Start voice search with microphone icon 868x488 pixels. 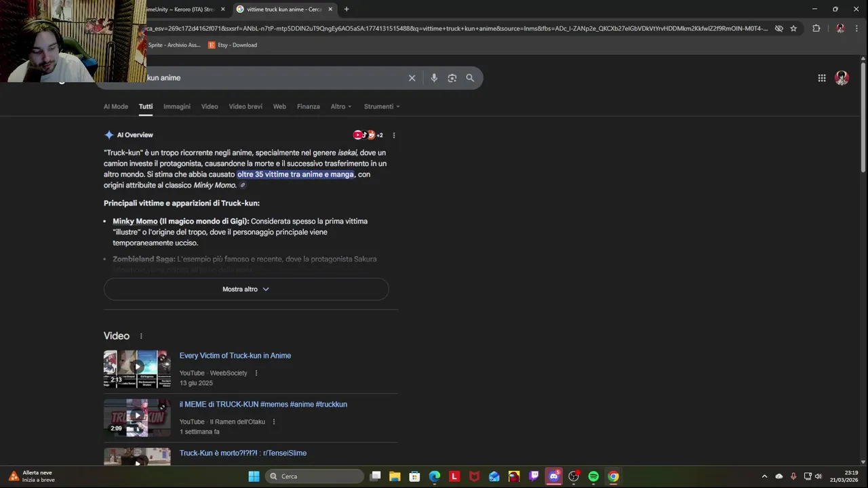(x=434, y=78)
